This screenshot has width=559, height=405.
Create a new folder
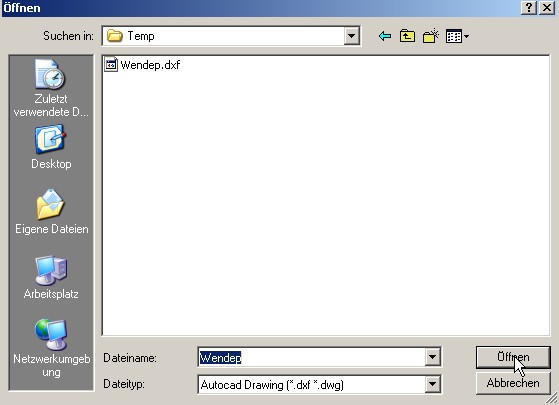pyautogui.click(x=431, y=36)
